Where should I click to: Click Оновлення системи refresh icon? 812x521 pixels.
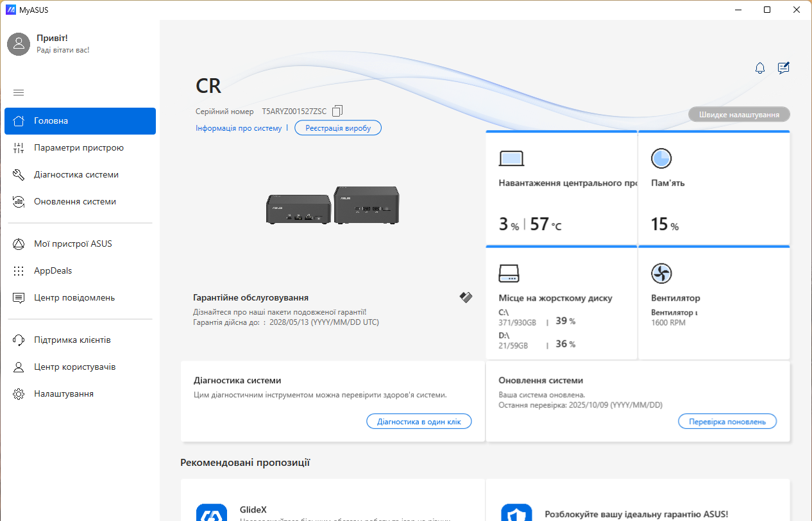19,202
